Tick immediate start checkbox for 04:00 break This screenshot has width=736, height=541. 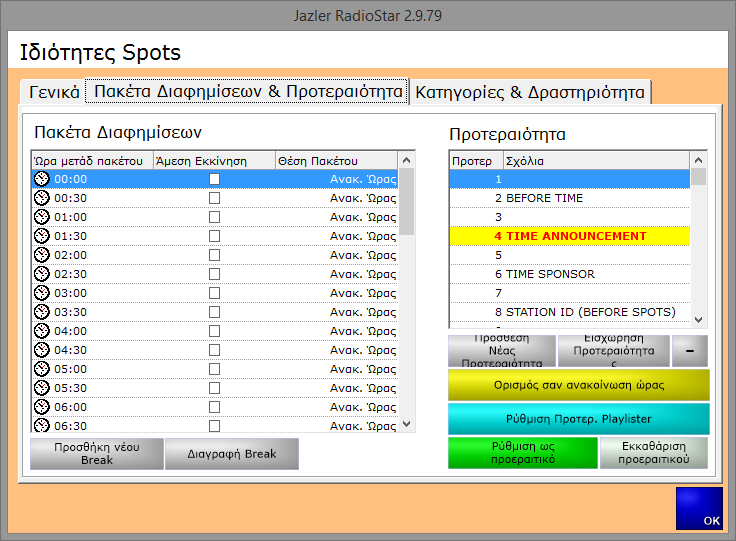point(215,331)
